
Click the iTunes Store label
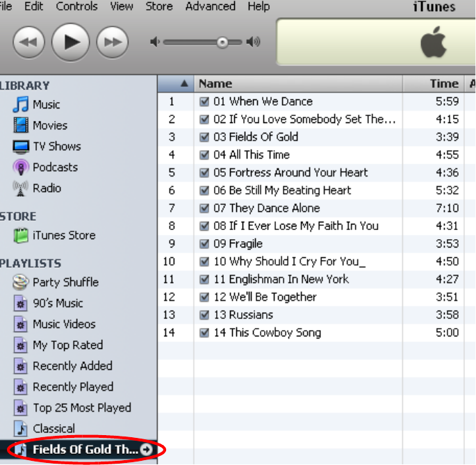click(64, 236)
